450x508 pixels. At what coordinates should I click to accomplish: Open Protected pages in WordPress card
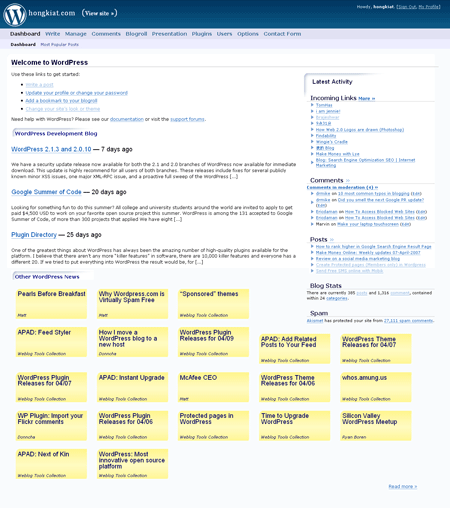pos(213,425)
